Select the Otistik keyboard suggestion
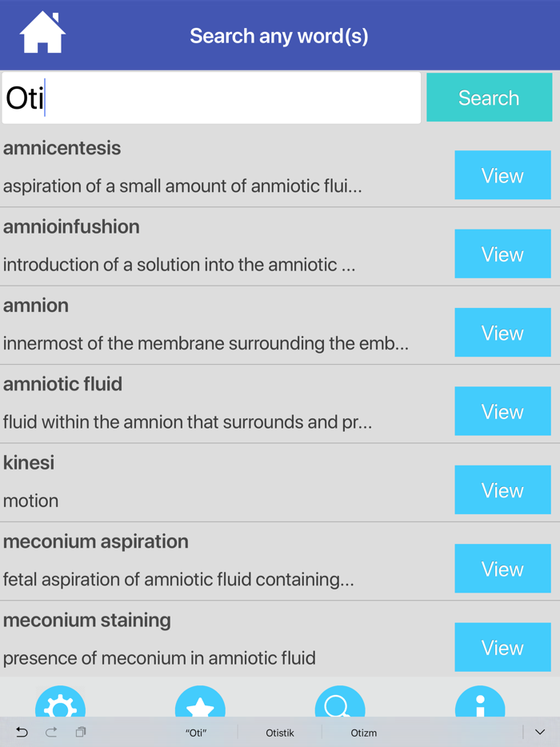560x747 pixels. [x=280, y=732]
